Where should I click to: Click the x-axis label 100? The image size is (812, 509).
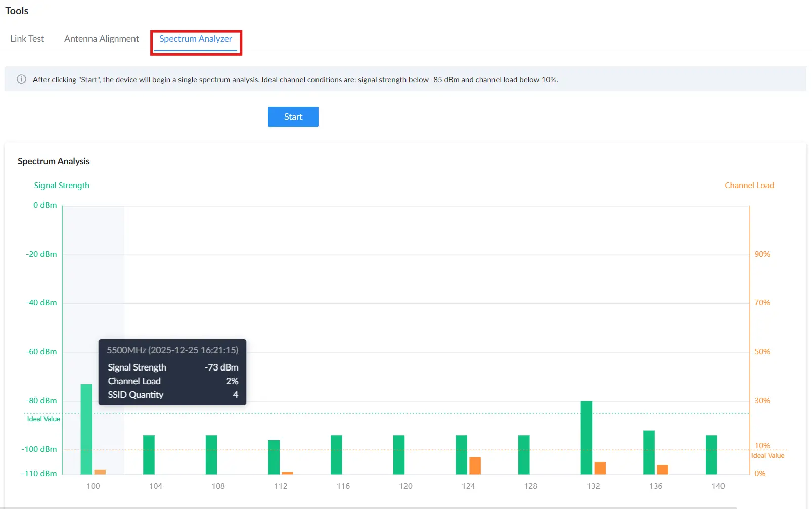pyautogui.click(x=93, y=486)
